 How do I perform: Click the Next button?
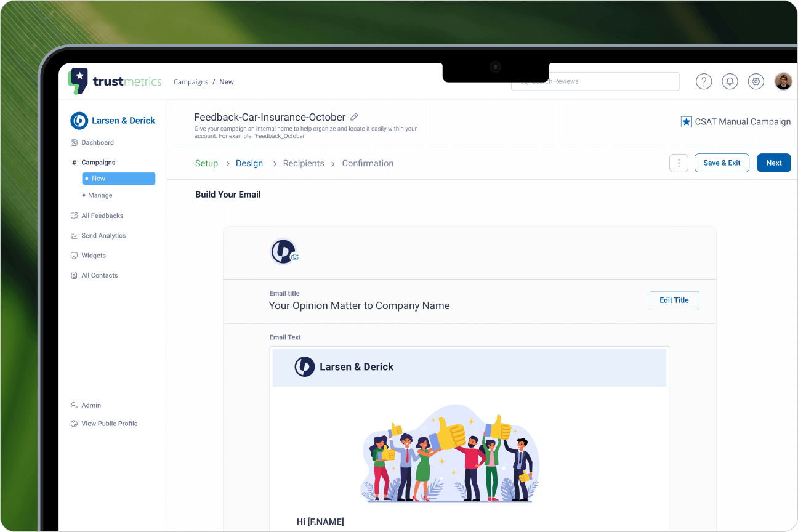click(x=774, y=163)
